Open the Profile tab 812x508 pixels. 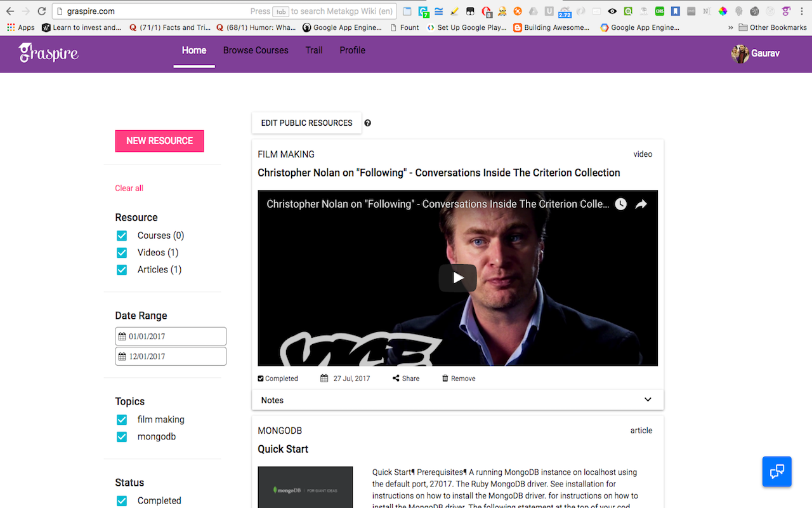click(x=352, y=50)
